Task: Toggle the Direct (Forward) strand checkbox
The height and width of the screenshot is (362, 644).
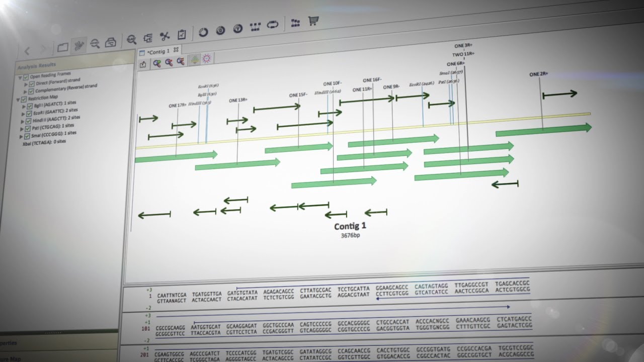Action: click(x=32, y=84)
